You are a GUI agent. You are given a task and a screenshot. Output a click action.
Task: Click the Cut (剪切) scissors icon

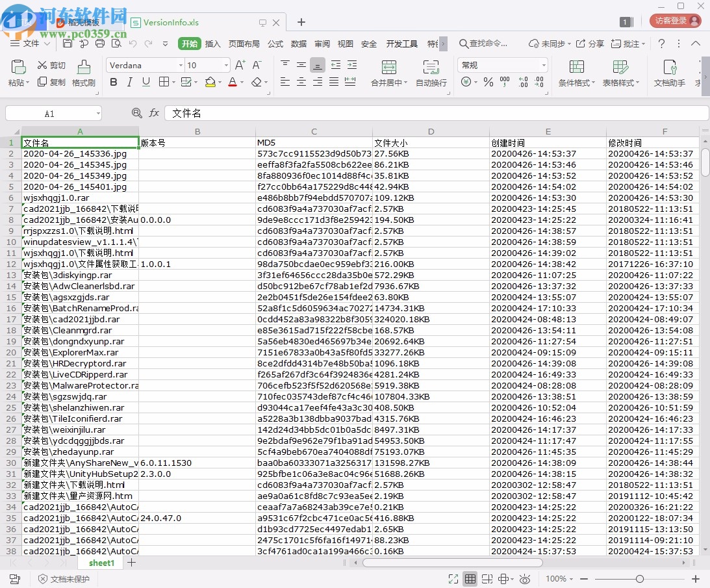43,65
